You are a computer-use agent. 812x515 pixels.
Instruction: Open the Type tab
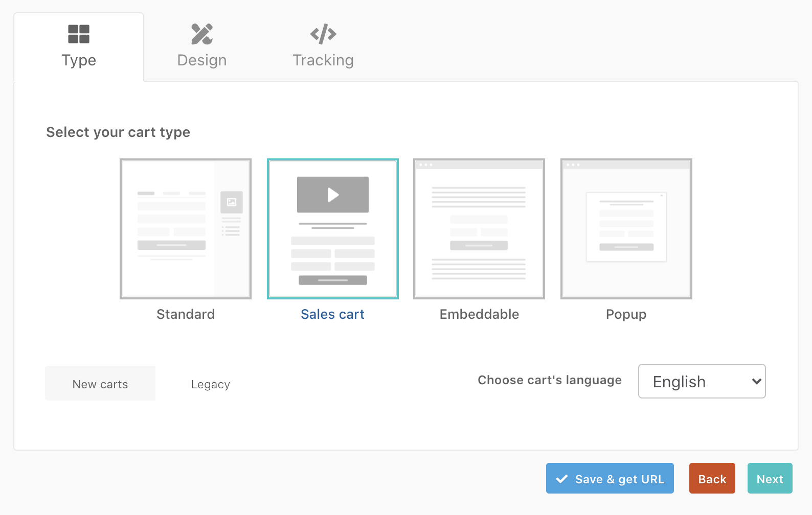click(x=79, y=47)
